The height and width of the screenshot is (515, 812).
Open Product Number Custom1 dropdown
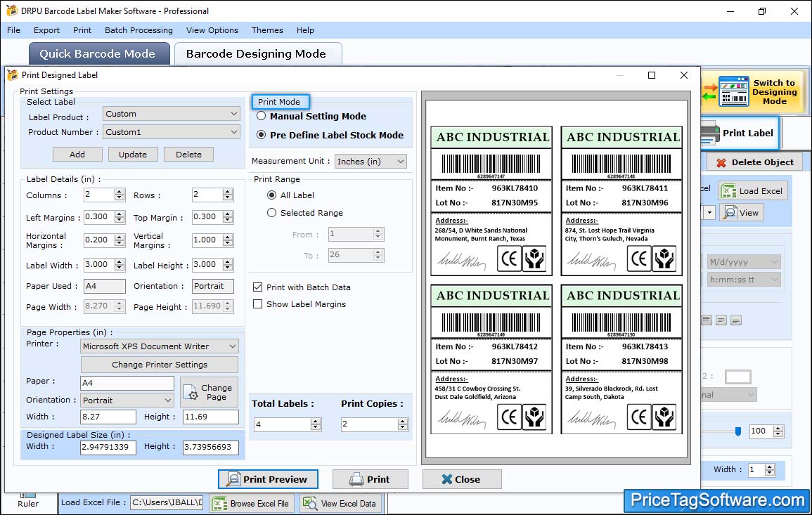tap(172, 132)
